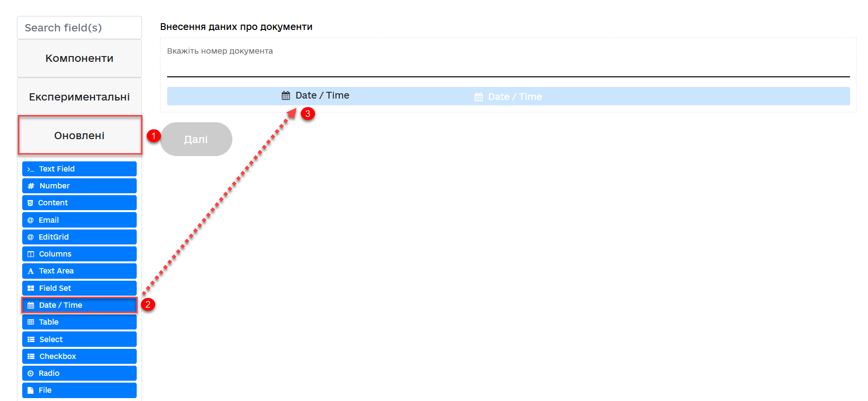Click the Text Field component icon
Screen dimensions: 868x401
pos(31,169)
